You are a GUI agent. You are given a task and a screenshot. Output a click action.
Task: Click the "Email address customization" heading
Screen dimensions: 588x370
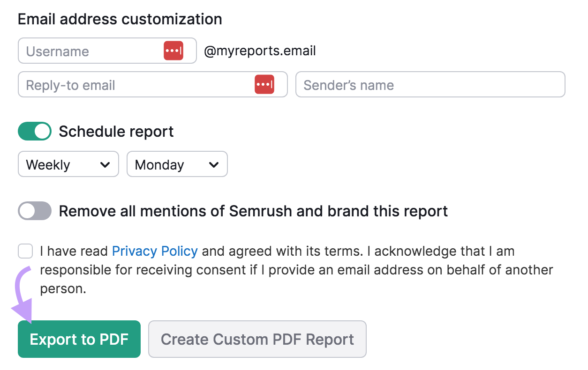[120, 19]
